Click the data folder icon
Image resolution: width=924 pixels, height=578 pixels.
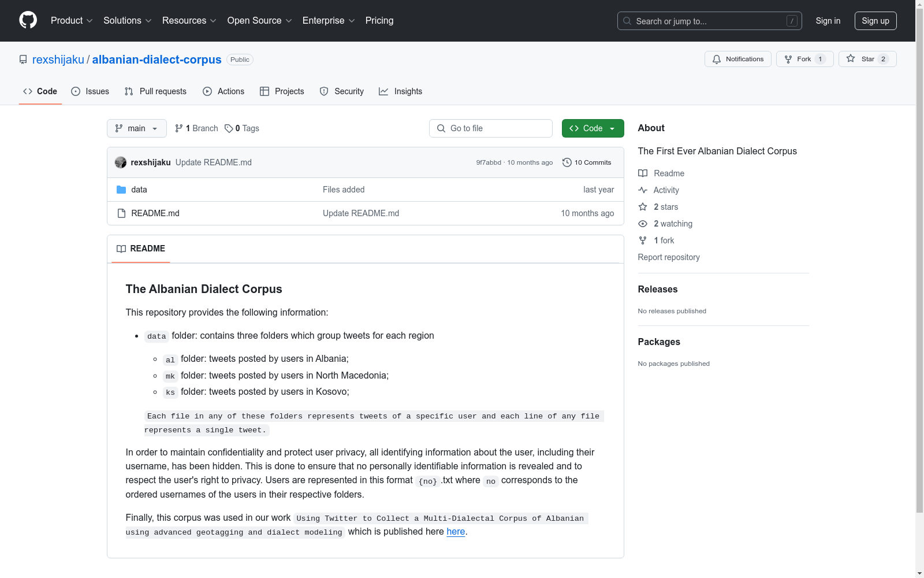click(x=121, y=190)
